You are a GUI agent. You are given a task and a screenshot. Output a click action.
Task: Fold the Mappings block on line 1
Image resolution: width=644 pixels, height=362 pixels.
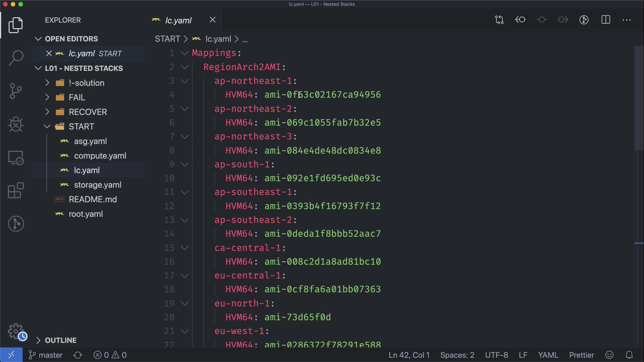coord(184,53)
